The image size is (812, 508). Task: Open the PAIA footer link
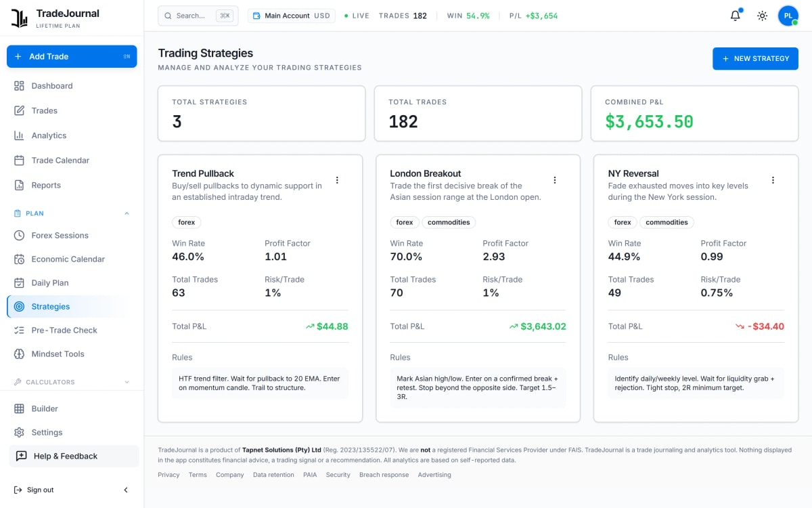(310, 475)
